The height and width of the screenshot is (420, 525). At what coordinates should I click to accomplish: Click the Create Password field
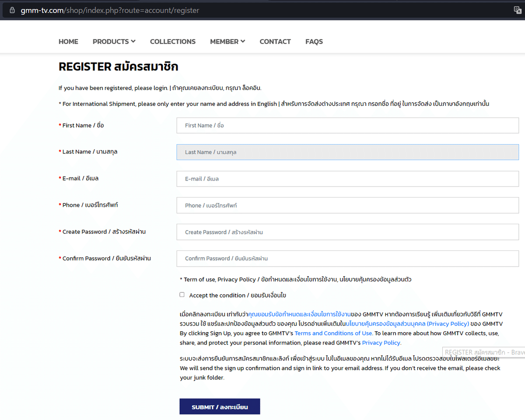(347, 232)
